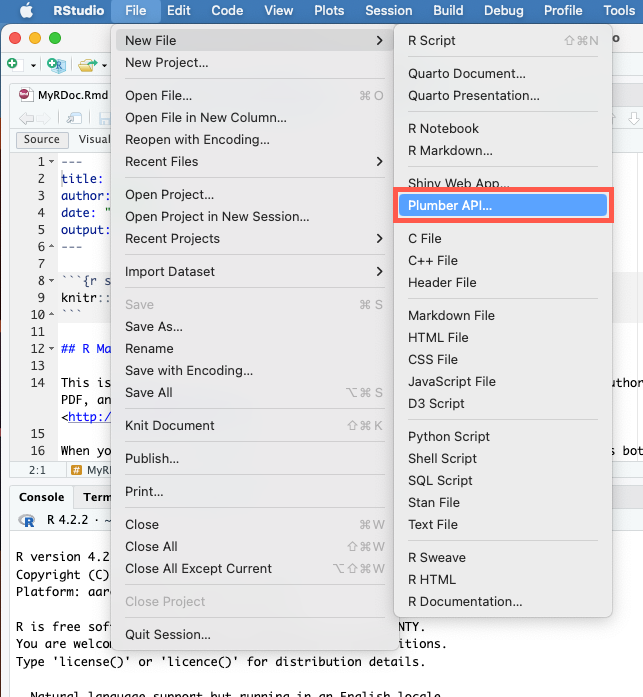The image size is (643, 697).
Task: Select the Console tab
Action: point(41,497)
